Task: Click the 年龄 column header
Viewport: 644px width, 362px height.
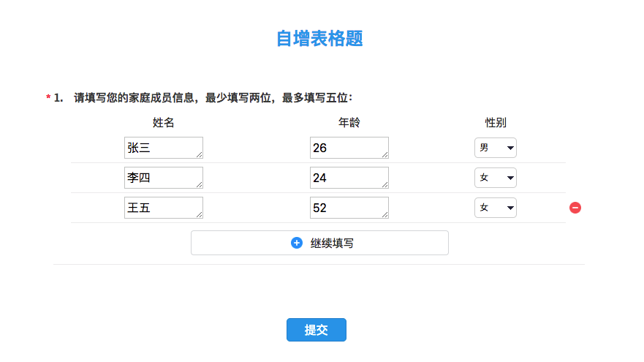Action: pyautogui.click(x=349, y=122)
